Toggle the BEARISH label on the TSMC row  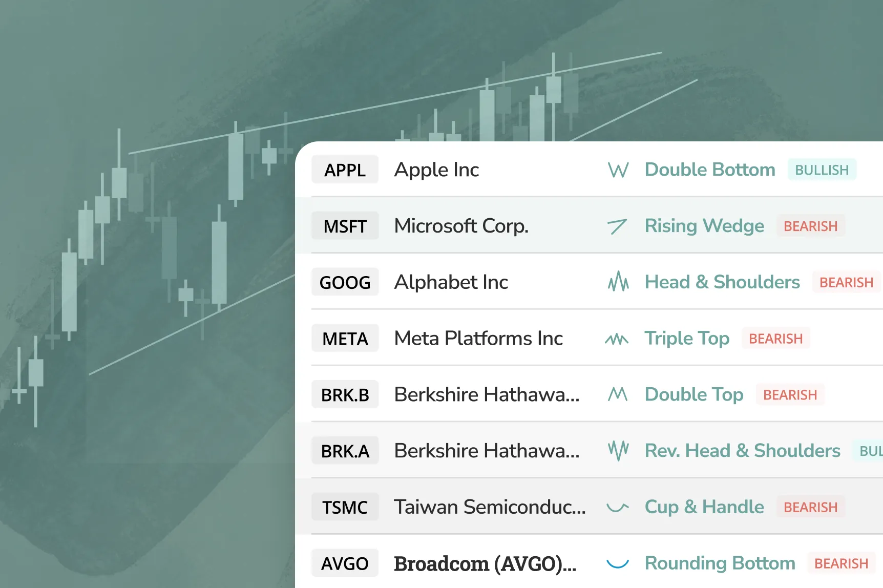point(810,507)
